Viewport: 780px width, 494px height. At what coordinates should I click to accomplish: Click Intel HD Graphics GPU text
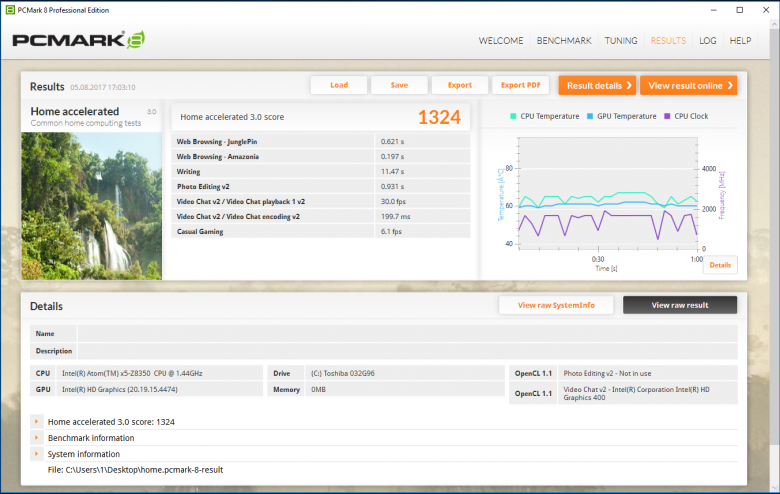pos(119,390)
